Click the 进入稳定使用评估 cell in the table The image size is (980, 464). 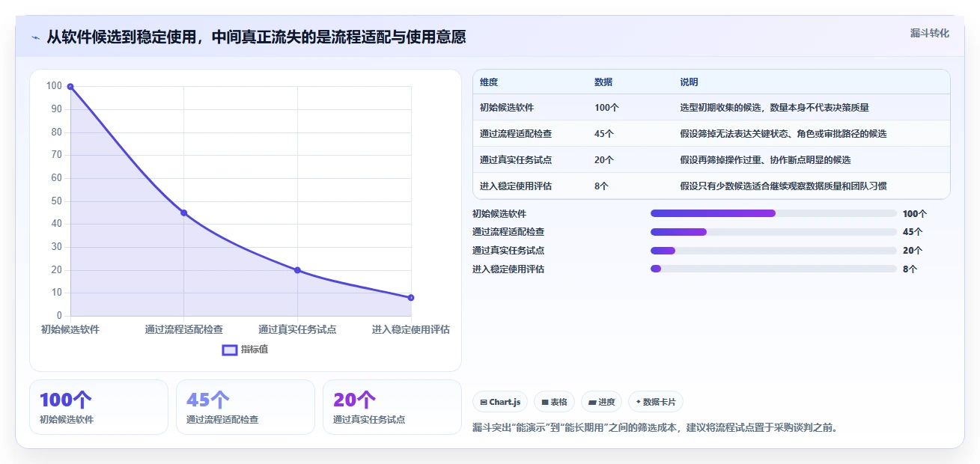click(x=516, y=186)
